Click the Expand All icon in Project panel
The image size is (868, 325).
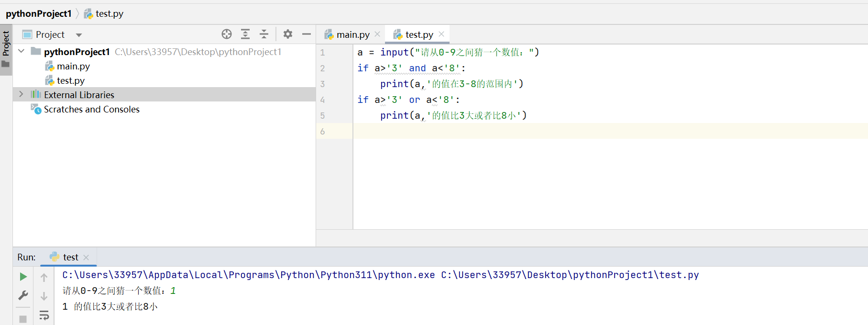point(245,34)
